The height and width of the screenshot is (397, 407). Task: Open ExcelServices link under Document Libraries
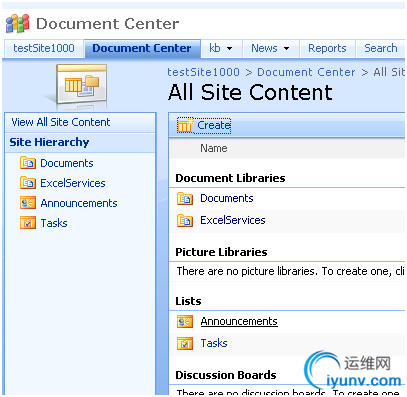[233, 220]
